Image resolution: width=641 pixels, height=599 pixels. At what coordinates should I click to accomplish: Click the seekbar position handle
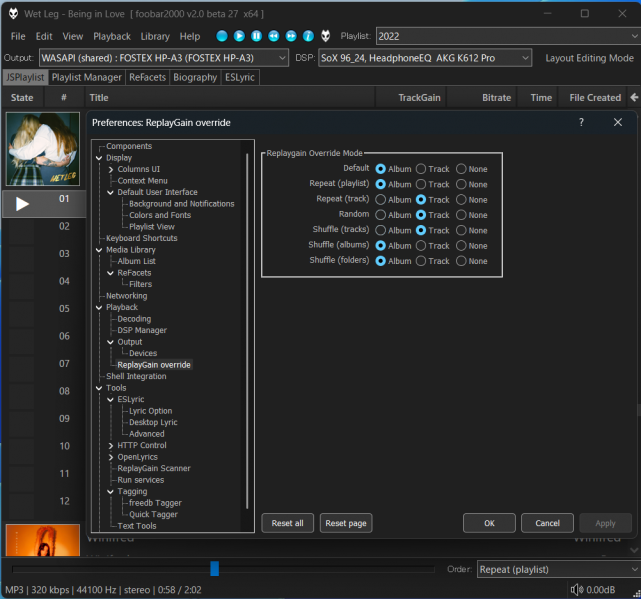[x=214, y=569]
